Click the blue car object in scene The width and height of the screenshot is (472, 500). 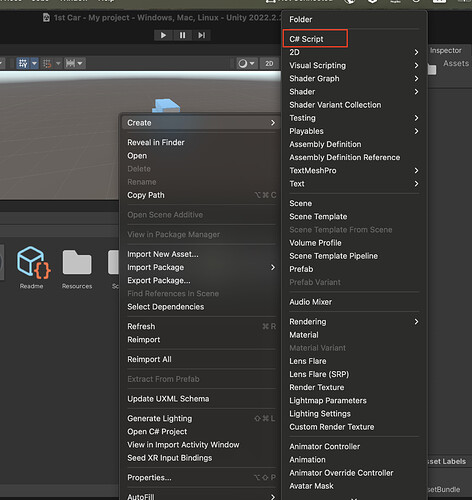point(166,106)
